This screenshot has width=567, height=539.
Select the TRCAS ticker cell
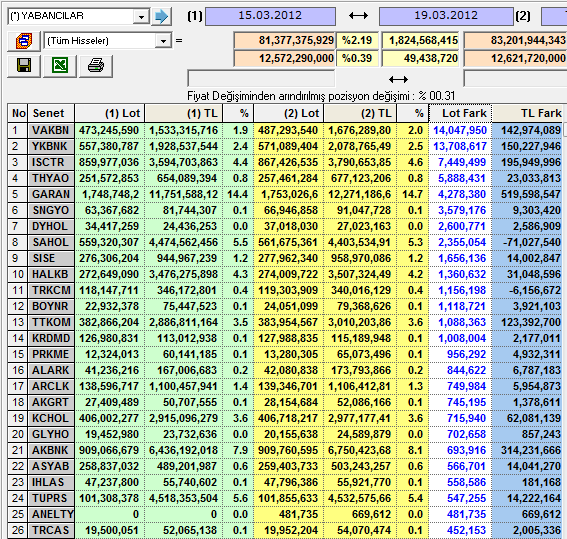click(x=51, y=530)
